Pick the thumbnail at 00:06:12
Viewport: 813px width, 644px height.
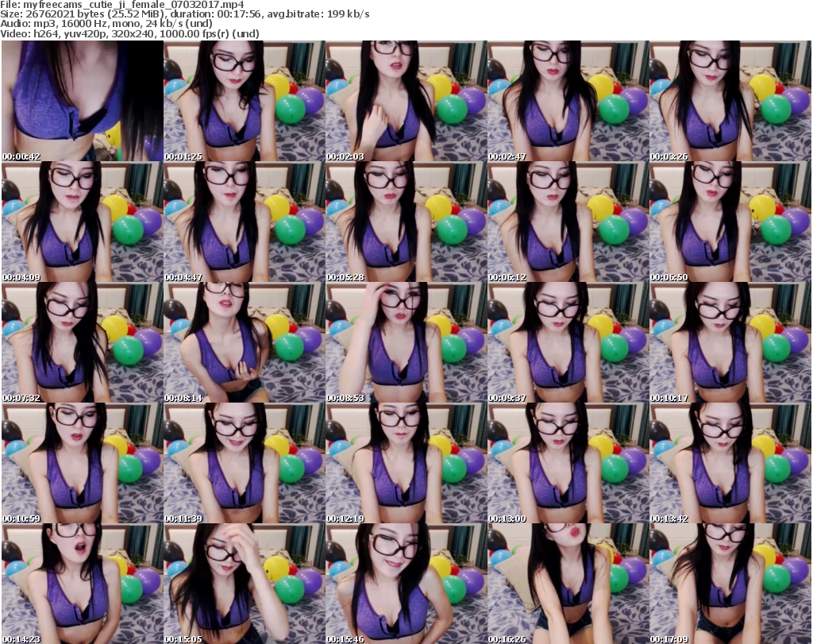pos(568,222)
